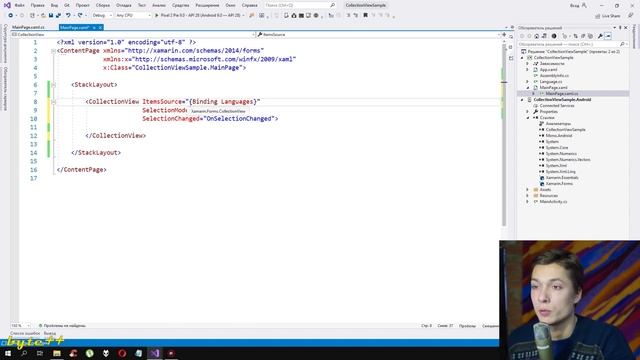Open the Файл menu
The width and height of the screenshot is (640, 360).
pyautogui.click(x=20, y=5)
